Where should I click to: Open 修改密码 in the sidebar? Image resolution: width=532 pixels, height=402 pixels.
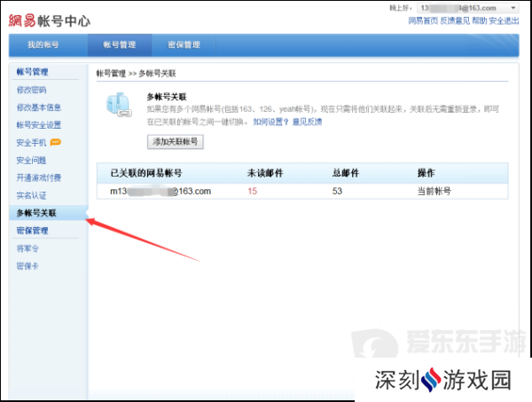pyautogui.click(x=31, y=90)
